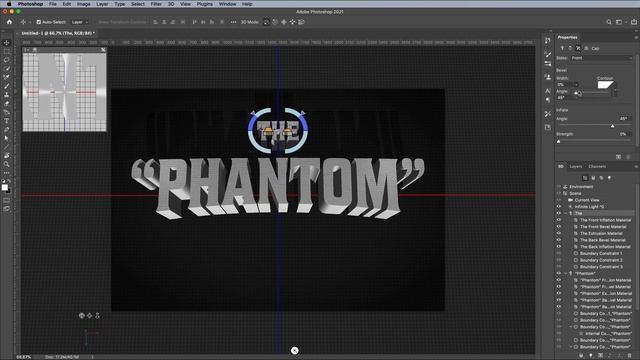Delete object with 3D panel trash icon
The image size is (640, 360).
(629, 356)
